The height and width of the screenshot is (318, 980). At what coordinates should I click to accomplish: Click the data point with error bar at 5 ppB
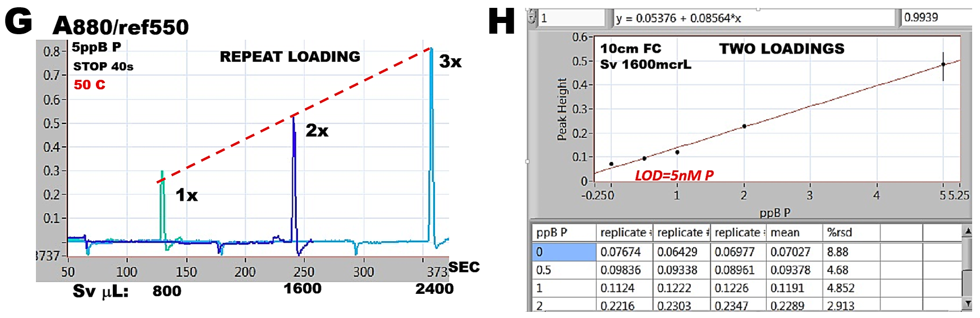point(943,64)
